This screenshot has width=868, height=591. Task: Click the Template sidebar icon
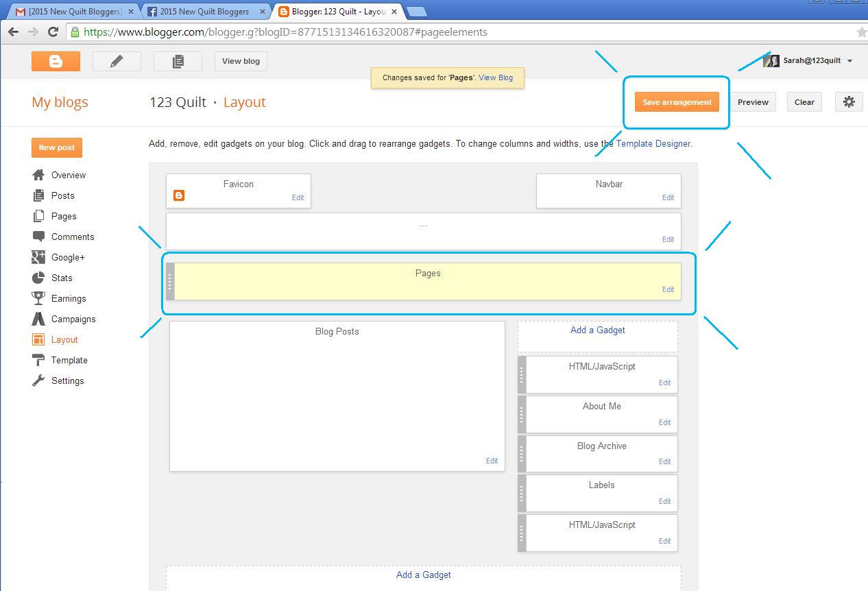coord(38,360)
